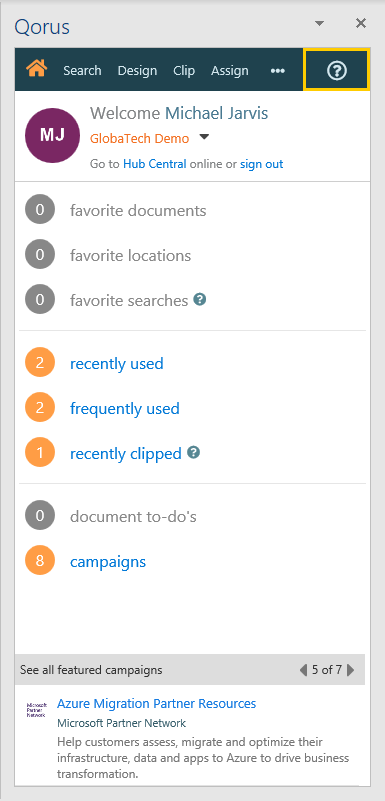Show help icon beside recently clipped
The width and height of the screenshot is (385, 801).
(194, 452)
